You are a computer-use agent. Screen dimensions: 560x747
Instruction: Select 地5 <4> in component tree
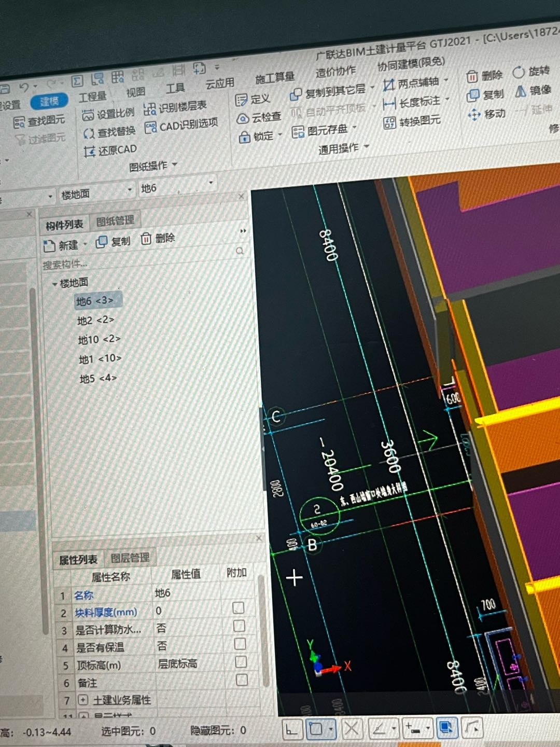98,378
